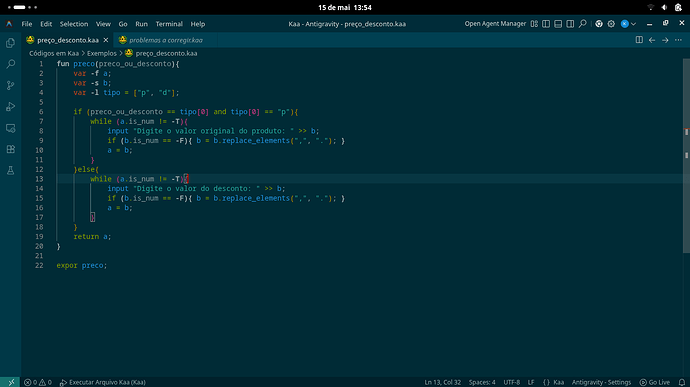Open the Remote Explorer view

point(11,128)
